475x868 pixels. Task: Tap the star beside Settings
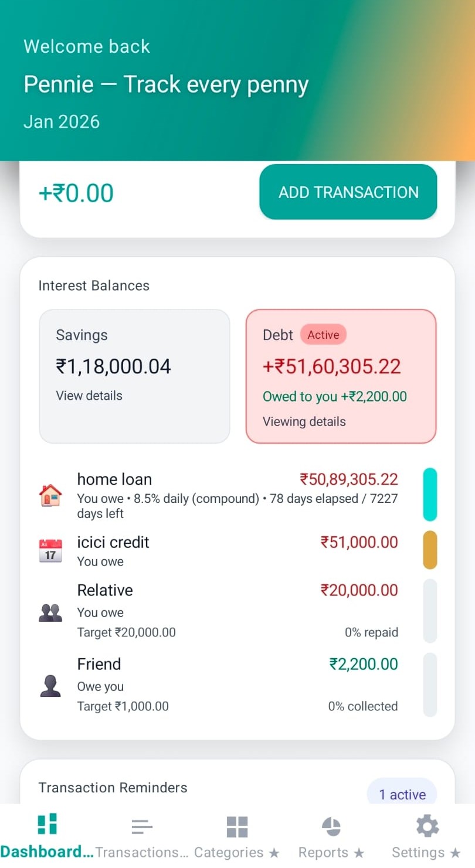pyautogui.click(x=456, y=853)
